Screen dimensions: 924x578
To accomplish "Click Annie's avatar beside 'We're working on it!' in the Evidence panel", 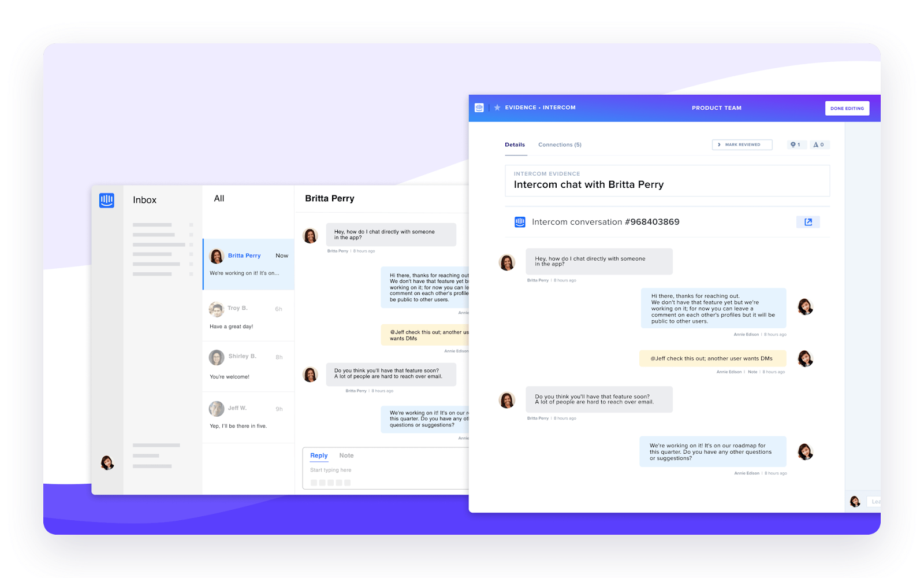I will 805,452.
